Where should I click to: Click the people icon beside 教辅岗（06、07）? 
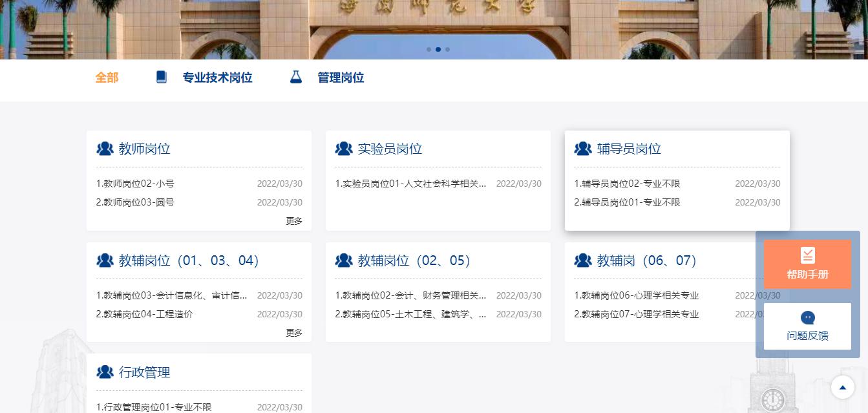click(x=582, y=260)
